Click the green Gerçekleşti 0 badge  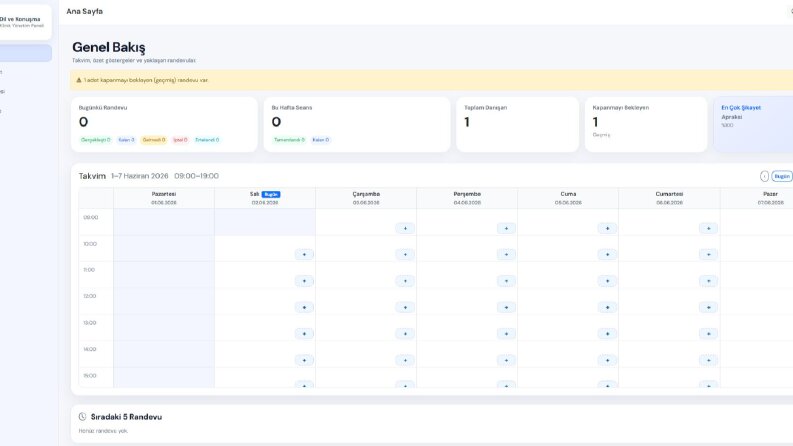(x=96, y=140)
